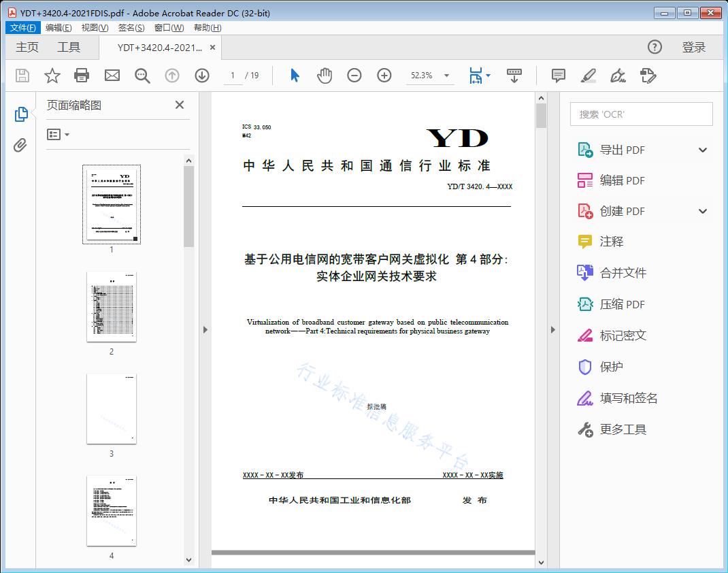Click the Add Comment speech bubble icon

tap(558, 76)
